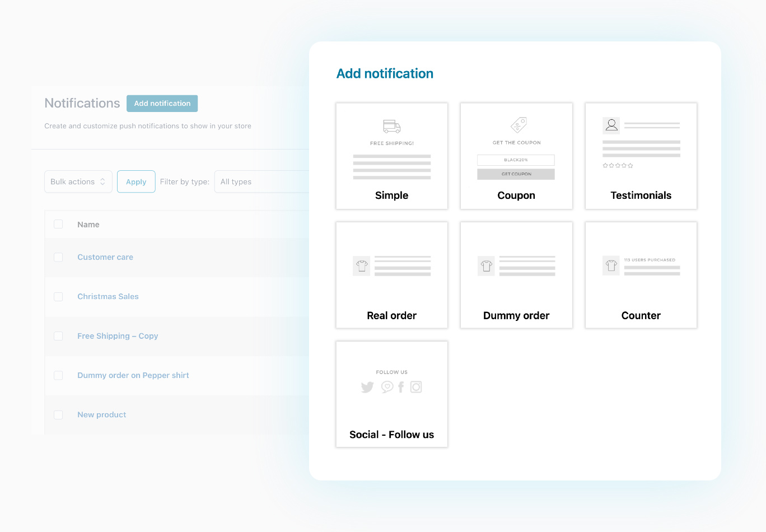
Task: Click the GET THE COUPON label
Action: [517, 143]
